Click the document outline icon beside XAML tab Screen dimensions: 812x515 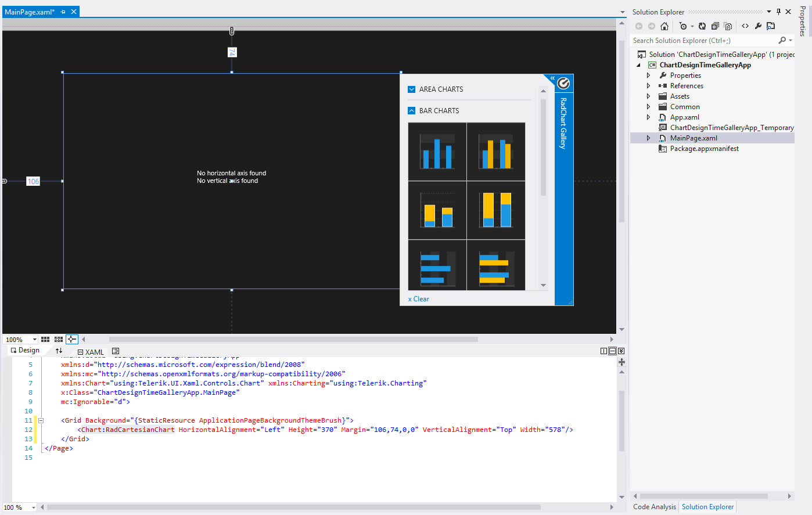tap(116, 351)
